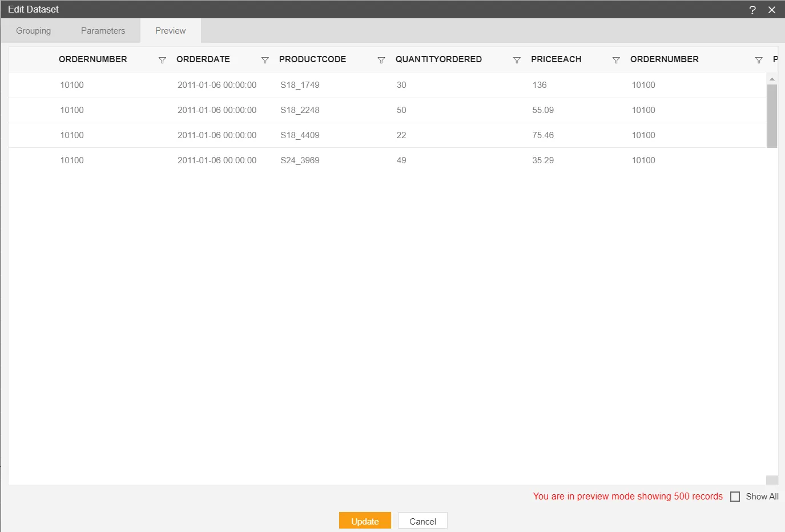
Task: Open filter for first ORDERNUMBER column
Action: (162, 60)
